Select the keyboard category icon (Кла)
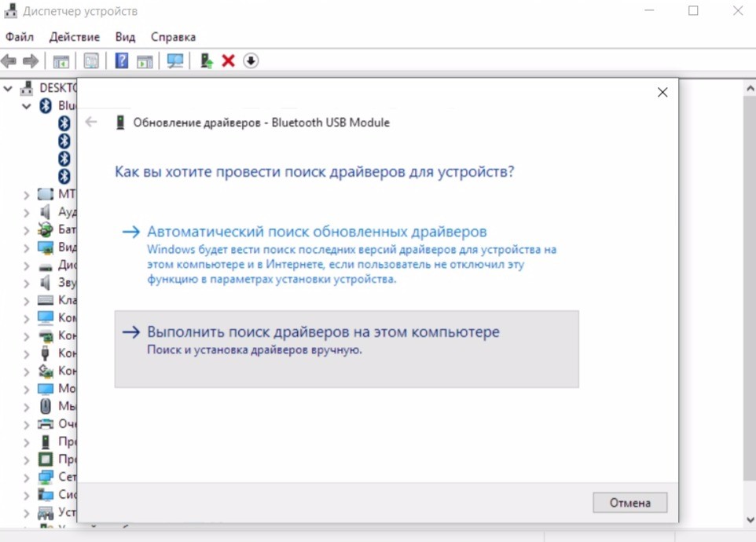This screenshot has height=542, width=756. click(46, 300)
